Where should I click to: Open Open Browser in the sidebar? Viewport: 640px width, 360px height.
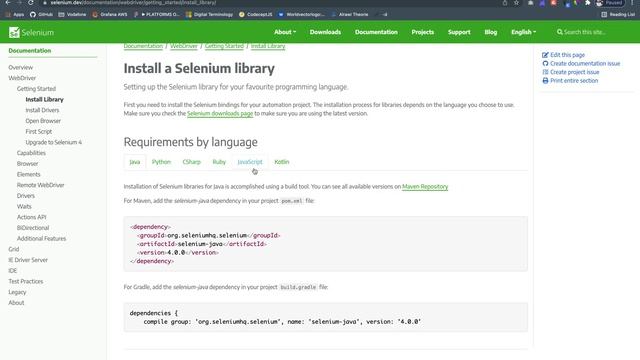[x=43, y=121]
